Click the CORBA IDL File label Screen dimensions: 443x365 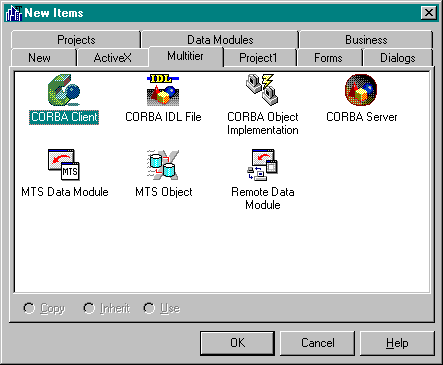coord(163,117)
